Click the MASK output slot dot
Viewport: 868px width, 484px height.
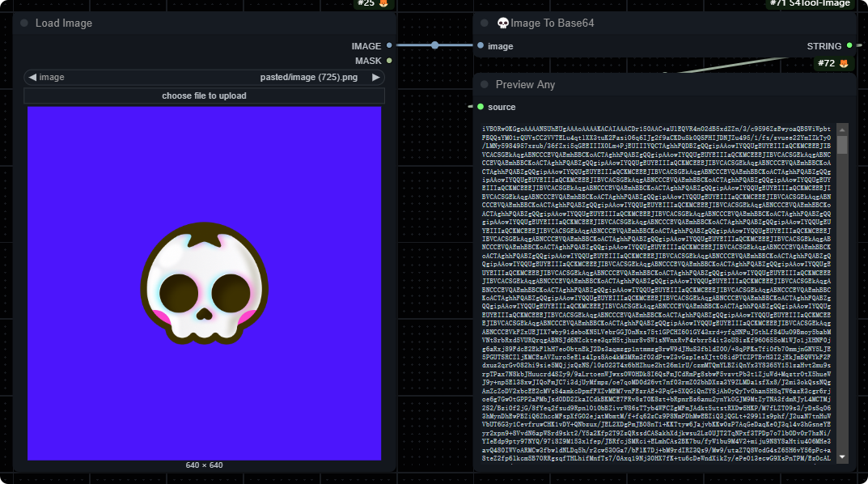click(389, 61)
